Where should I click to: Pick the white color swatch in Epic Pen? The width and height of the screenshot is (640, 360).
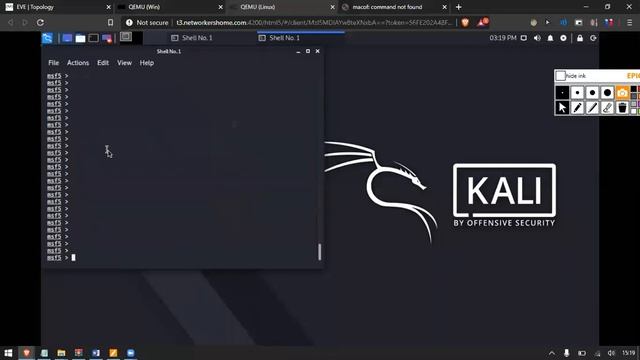coord(633,111)
